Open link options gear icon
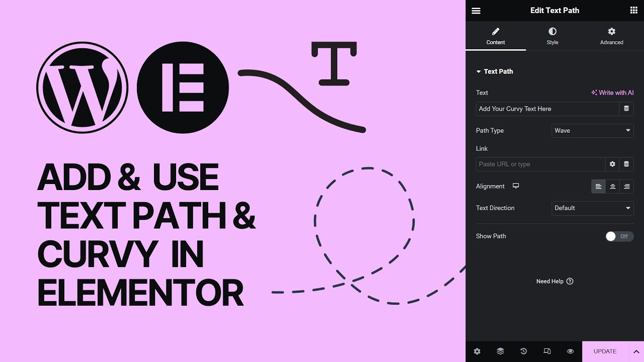Image resolution: width=644 pixels, height=362 pixels. coord(612,164)
